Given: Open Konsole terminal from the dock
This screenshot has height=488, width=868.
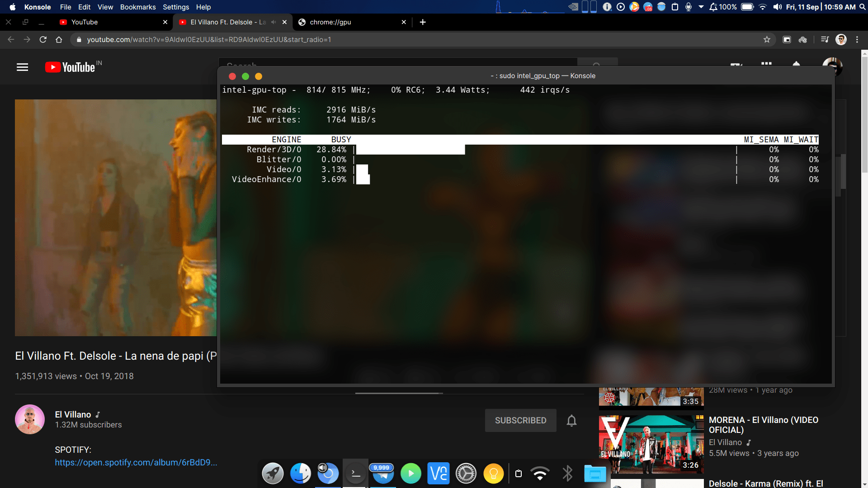Looking at the screenshot, I should tap(355, 474).
